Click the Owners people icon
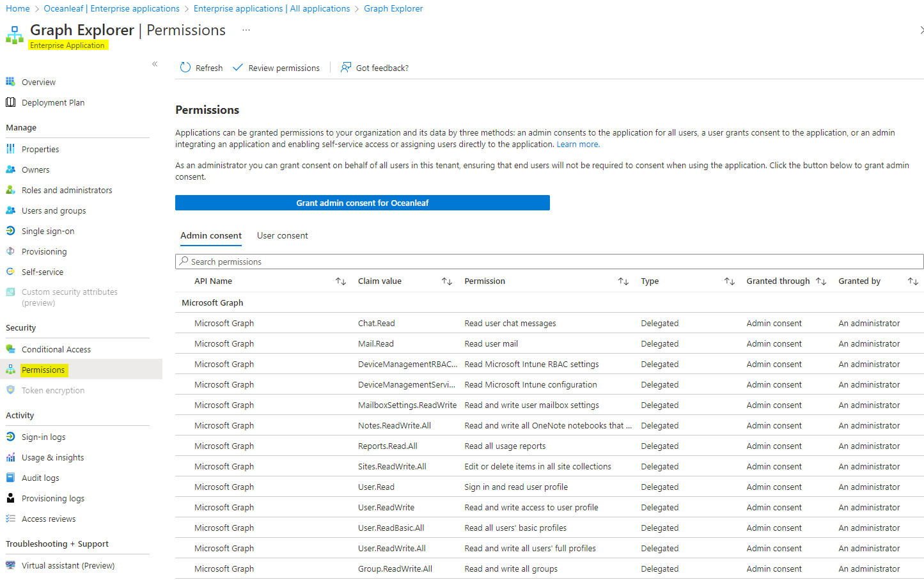Viewport: 924px width, 580px height. coord(10,169)
